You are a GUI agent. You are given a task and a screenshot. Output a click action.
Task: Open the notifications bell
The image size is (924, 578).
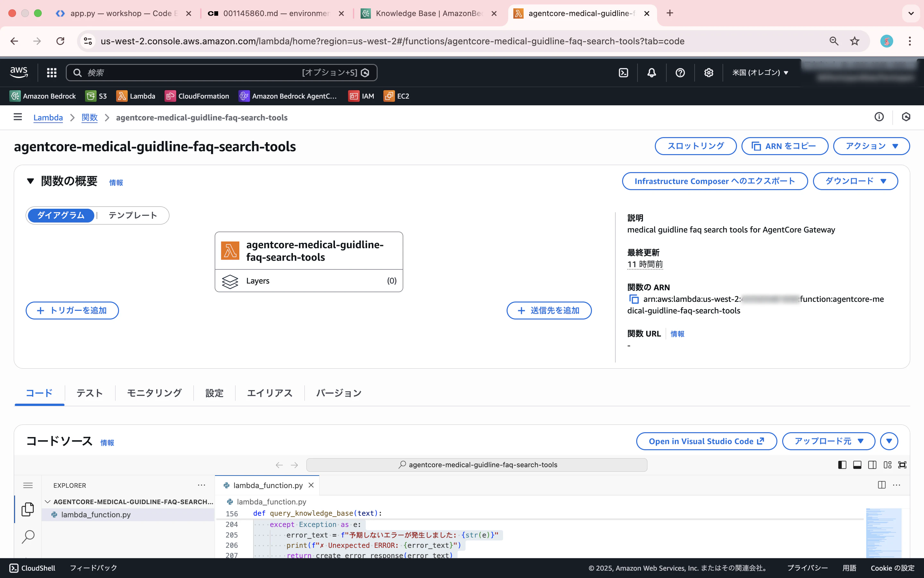(652, 73)
